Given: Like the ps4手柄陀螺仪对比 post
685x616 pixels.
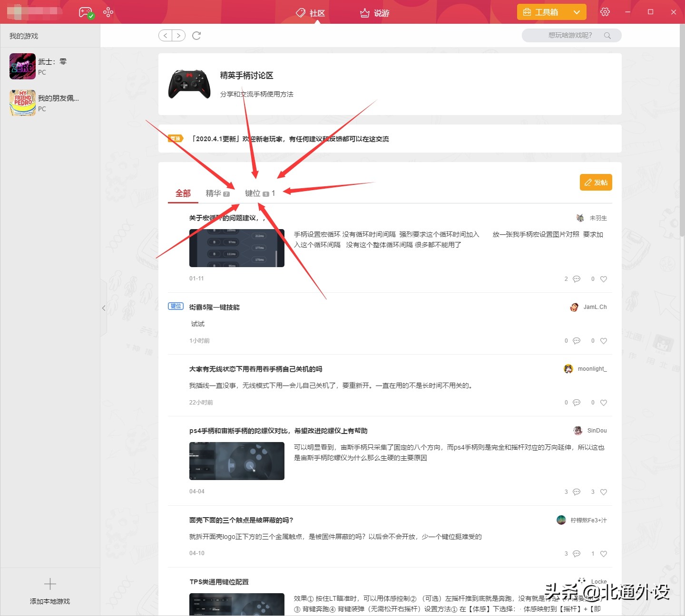Looking at the screenshot, I should pyautogui.click(x=604, y=492).
